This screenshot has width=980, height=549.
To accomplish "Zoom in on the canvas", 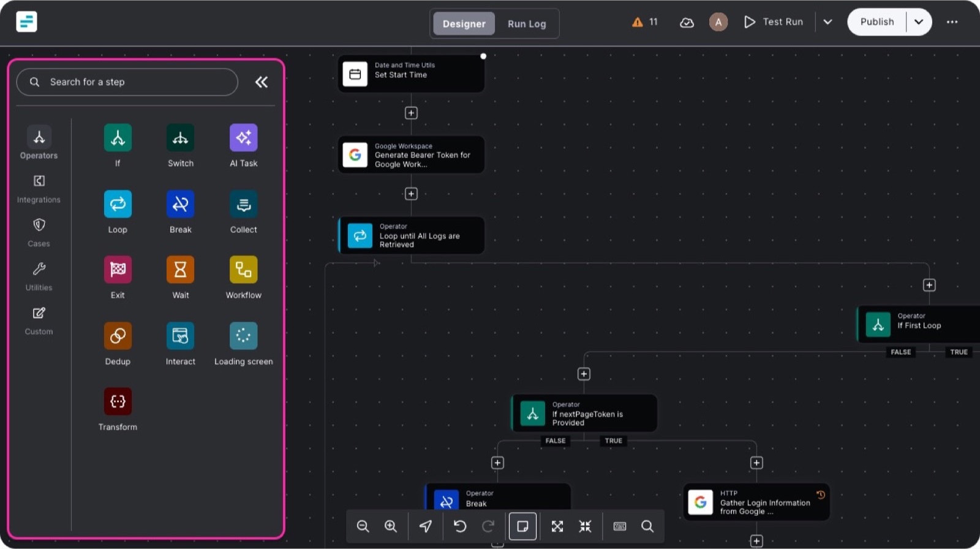I will coord(391,526).
